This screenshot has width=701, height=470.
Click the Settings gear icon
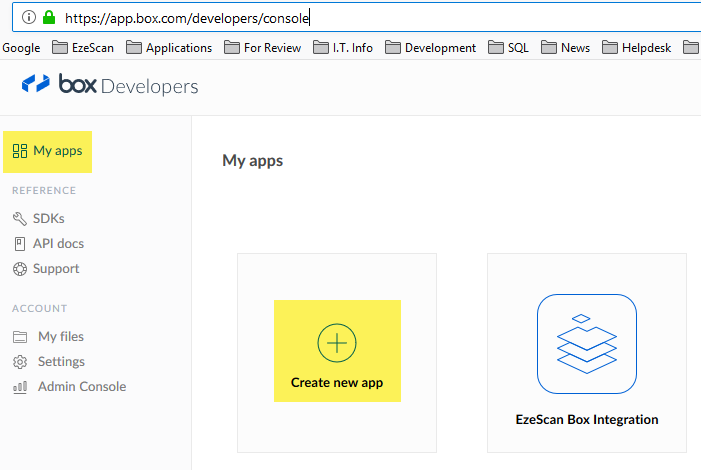point(20,362)
